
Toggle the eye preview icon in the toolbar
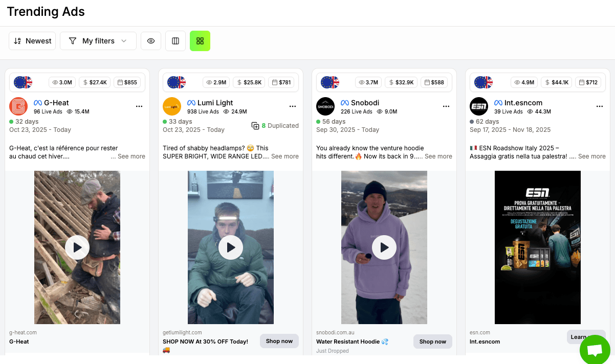(151, 41)
